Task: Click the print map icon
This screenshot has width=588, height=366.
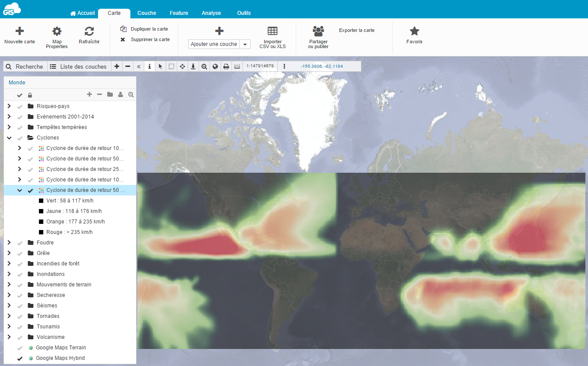Action: pos(226,66)
